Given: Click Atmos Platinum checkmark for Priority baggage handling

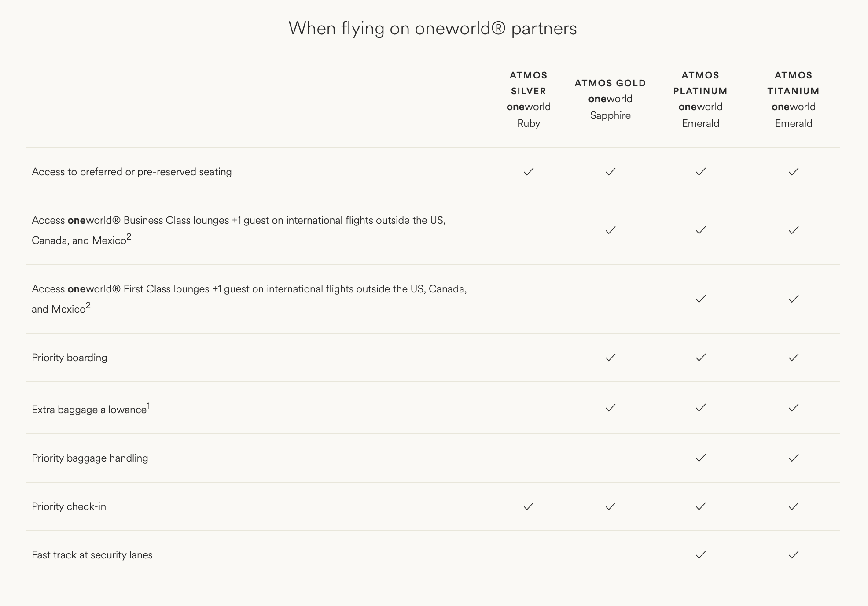Looking at the screenshot, I should click(701, 458).
